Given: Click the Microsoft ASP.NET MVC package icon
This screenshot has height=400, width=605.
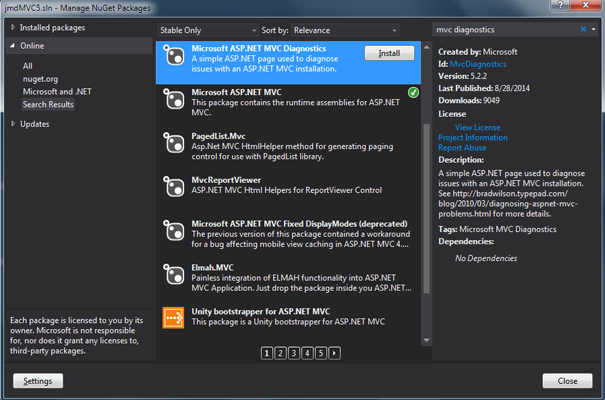Looking at the screenshot, I should (174, 99).
